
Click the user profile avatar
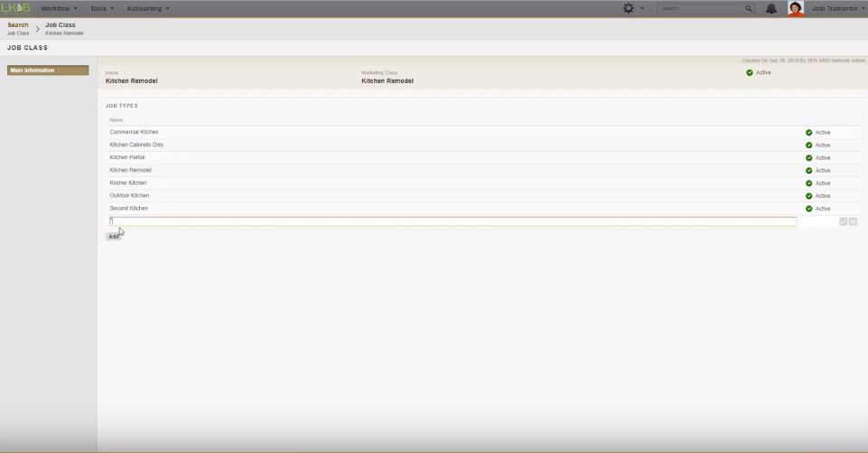tap(796, 8)
